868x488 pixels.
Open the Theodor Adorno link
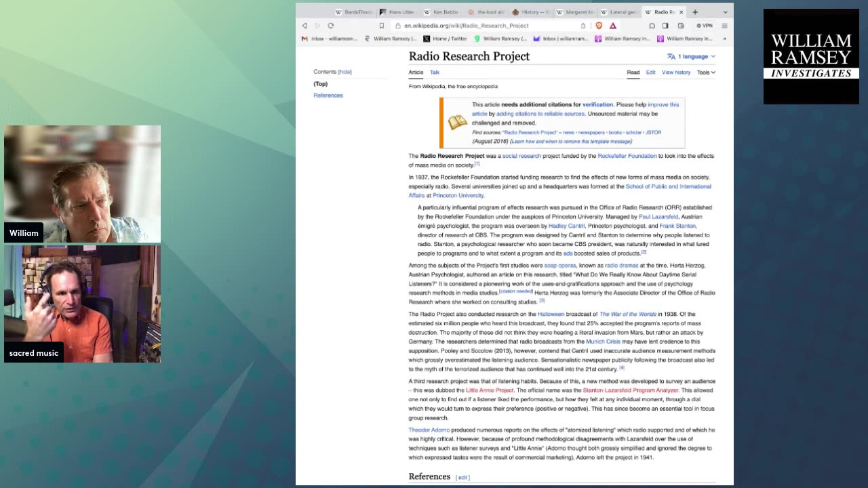pos(429,430)
